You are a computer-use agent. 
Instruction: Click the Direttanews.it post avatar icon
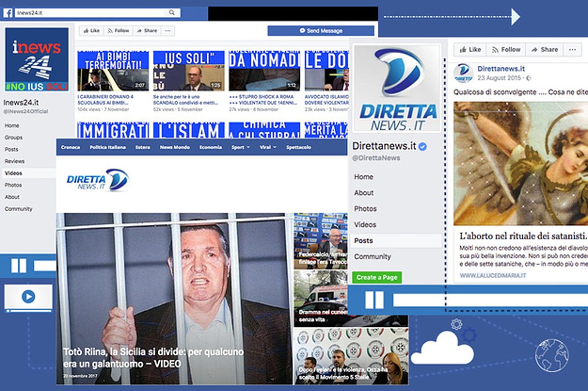point(463,73)
